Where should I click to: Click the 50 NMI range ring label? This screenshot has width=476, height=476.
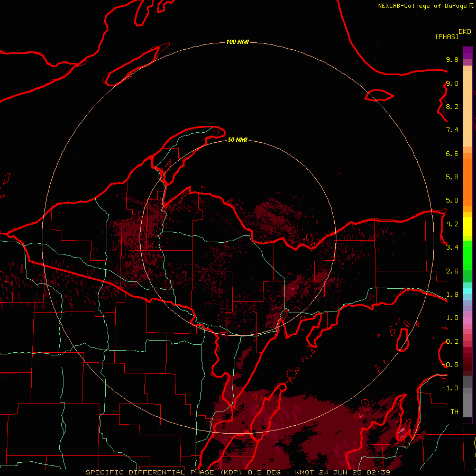click(237, 140)
